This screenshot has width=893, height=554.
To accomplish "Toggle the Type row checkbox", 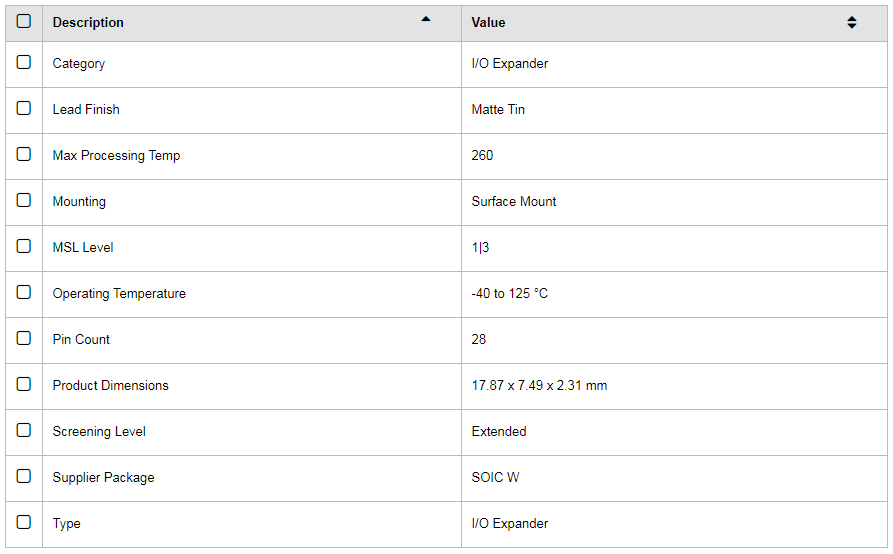I will (24, 522).
